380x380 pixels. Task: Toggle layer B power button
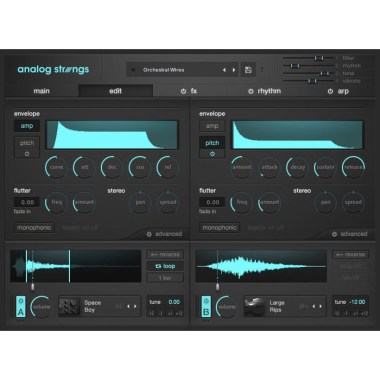click(x=206, y=301)
